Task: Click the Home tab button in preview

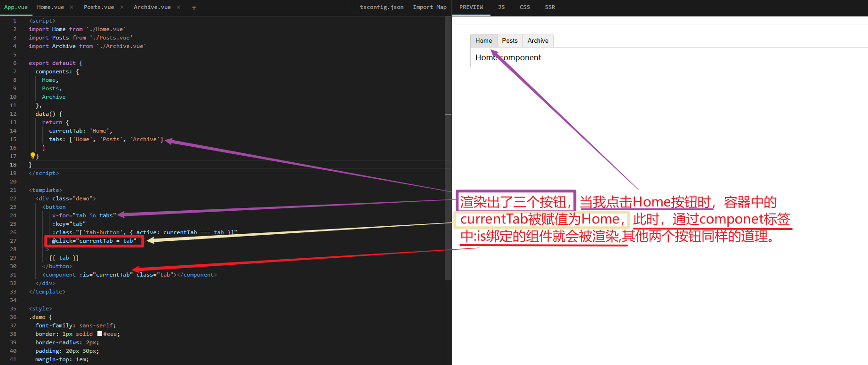Action: pyautogui.click(x=483, y=41)
